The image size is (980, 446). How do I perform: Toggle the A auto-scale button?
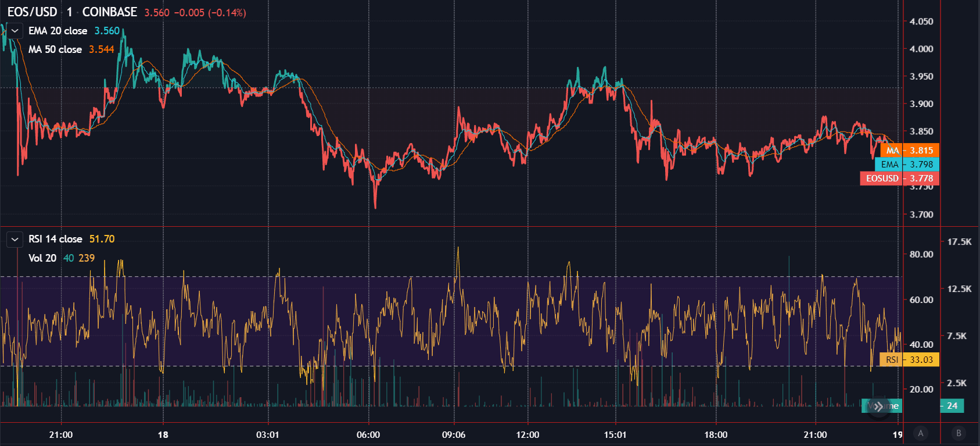click(x=921, y=433)
